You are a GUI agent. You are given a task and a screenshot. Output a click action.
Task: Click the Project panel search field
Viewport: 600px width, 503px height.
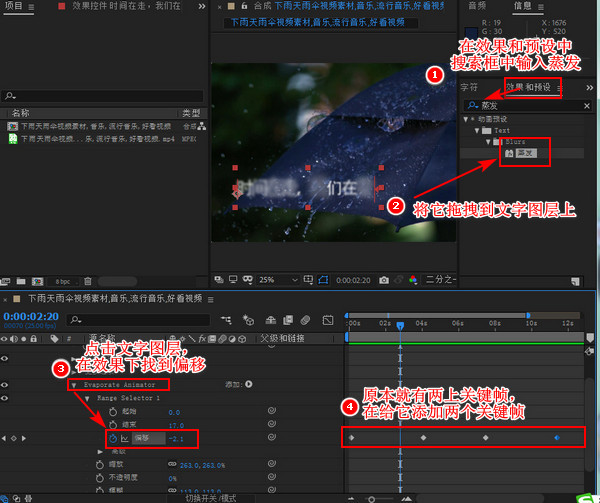(102, 96)
